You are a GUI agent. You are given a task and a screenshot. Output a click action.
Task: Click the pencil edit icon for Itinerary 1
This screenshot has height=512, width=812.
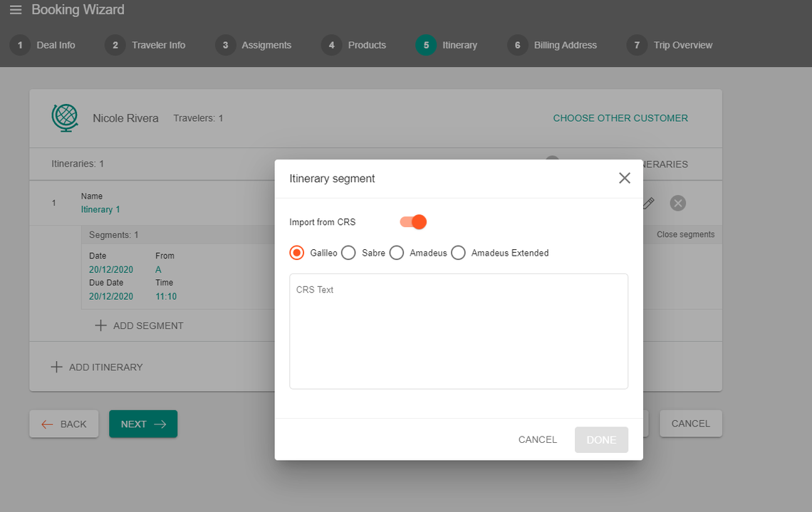point(648,203)
